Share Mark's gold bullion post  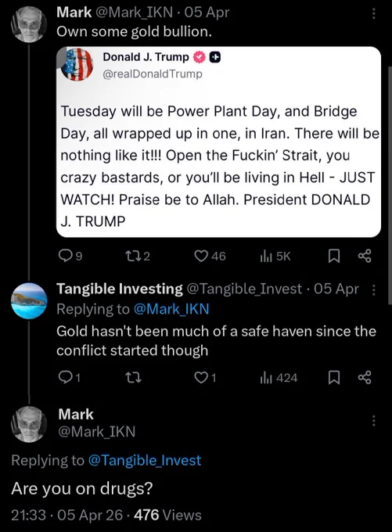365,256
